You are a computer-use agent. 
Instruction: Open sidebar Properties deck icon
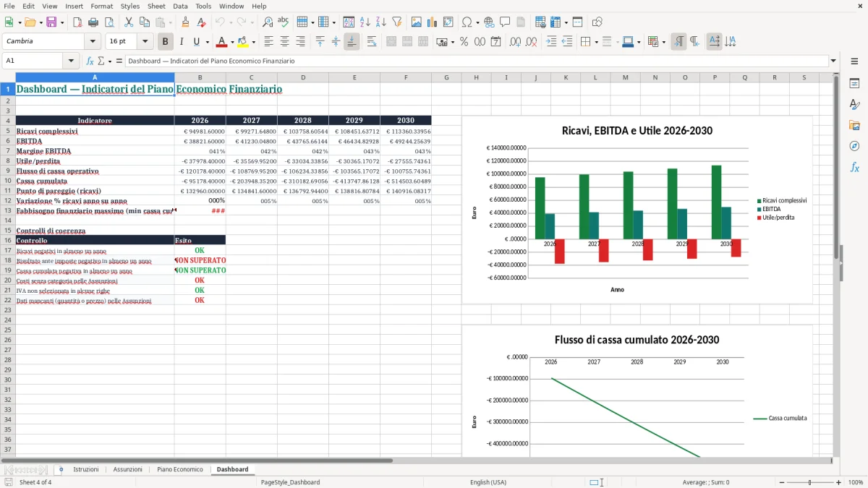point(854,83)
